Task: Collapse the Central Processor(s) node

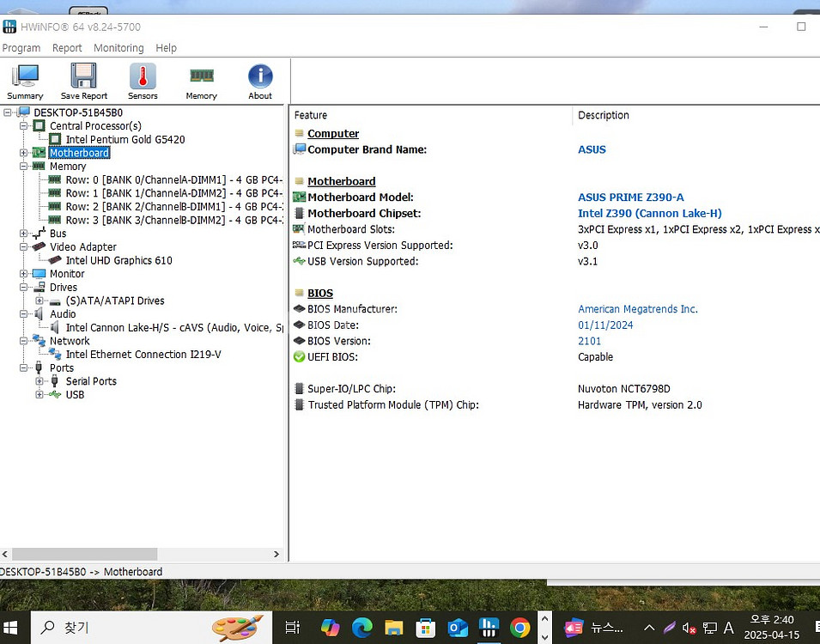Action: 23,126
